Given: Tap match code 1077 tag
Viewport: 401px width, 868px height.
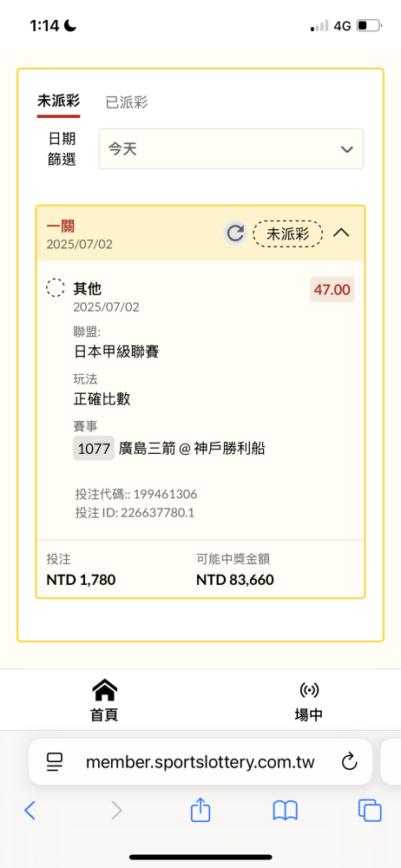Looking at the screenshot, I should point(94,449).
